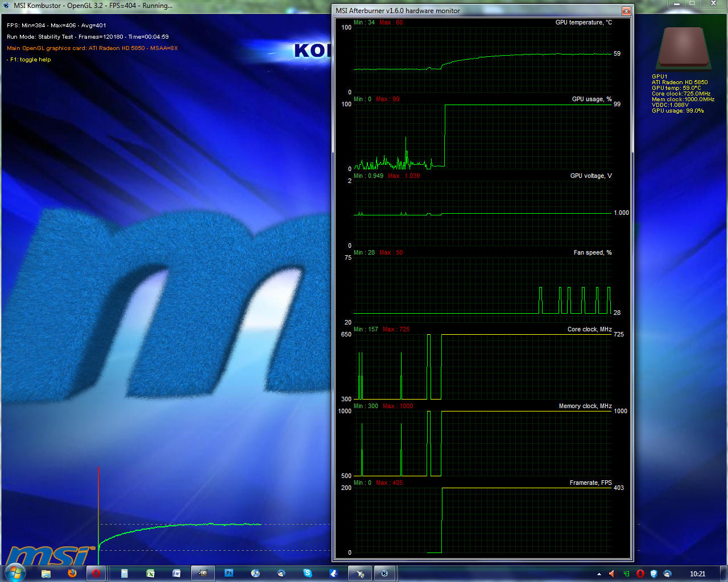Click current voltage value 1.000

622,213
